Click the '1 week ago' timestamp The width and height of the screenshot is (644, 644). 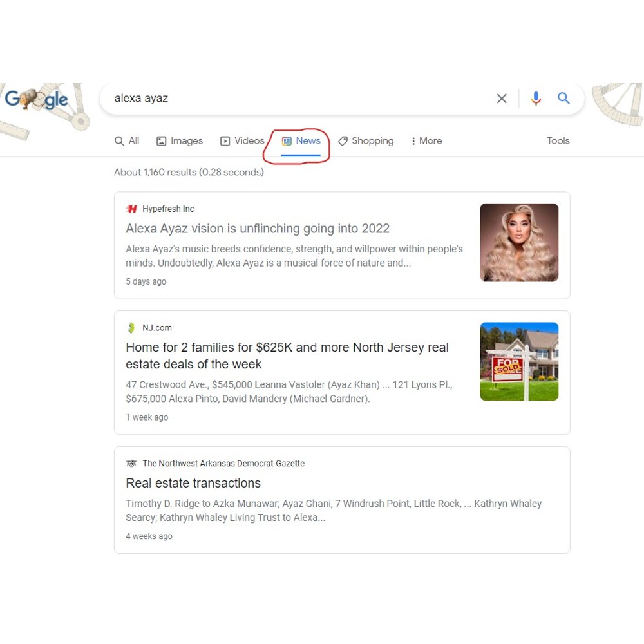click(147, 417)
